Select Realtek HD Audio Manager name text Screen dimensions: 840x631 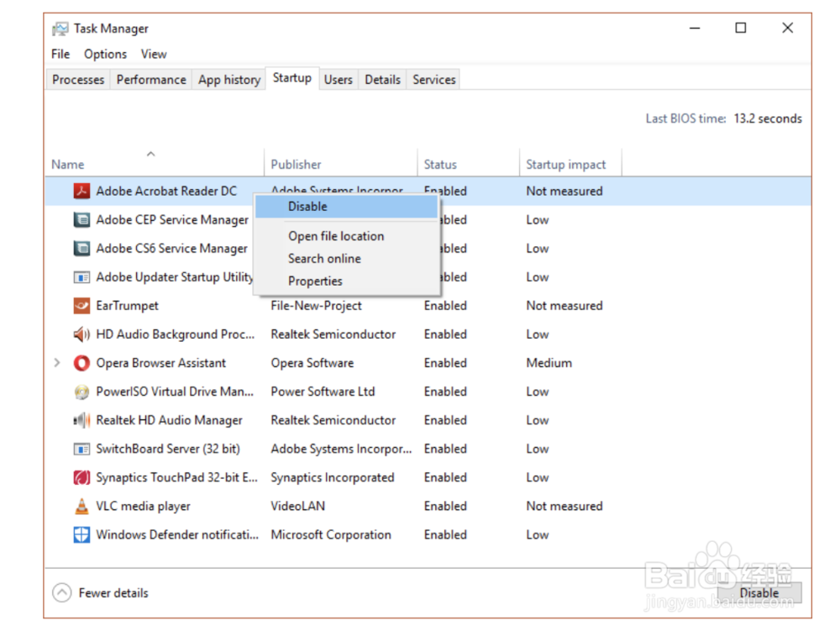170,420
